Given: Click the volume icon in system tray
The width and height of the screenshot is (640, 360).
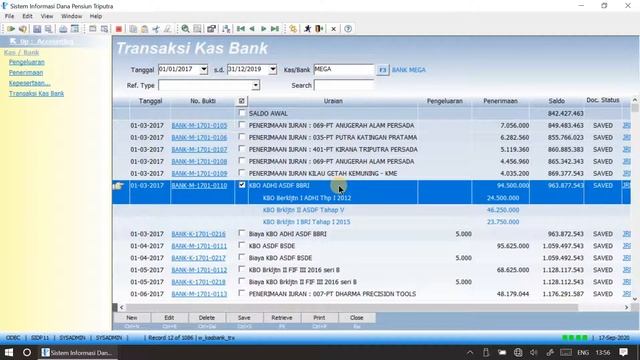Looking at the screenshot, I should (533, 352).
